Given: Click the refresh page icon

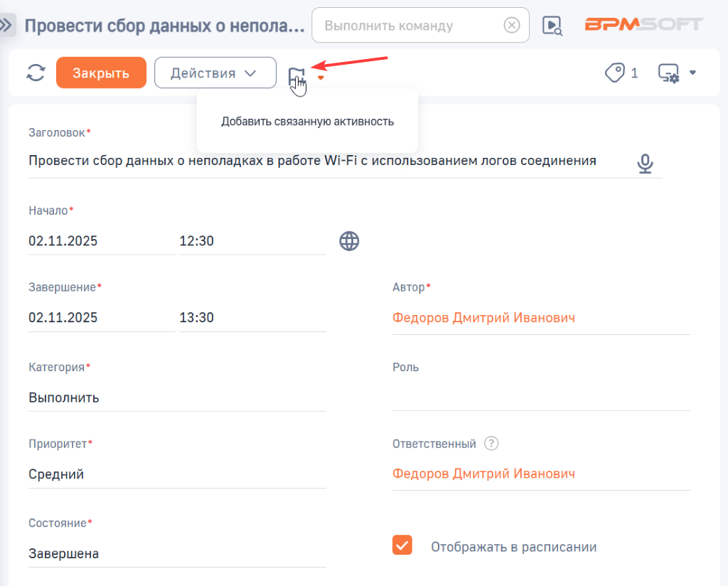Looking at the screenshot, I should (x=36, y=73).
